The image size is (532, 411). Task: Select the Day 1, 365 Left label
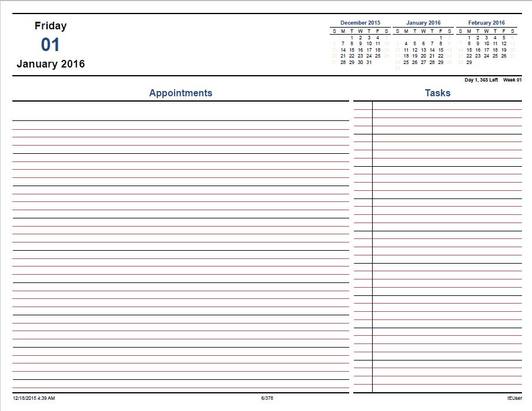coord(481,80)
